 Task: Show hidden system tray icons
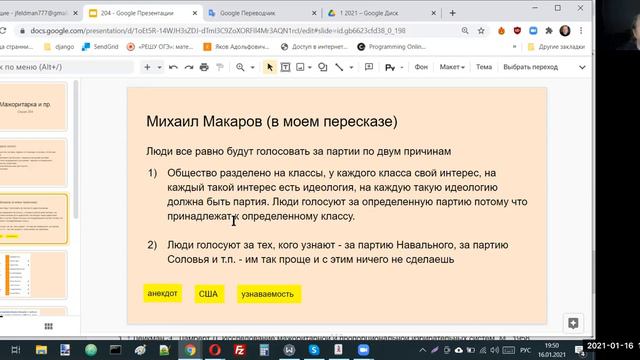[422, 350]
